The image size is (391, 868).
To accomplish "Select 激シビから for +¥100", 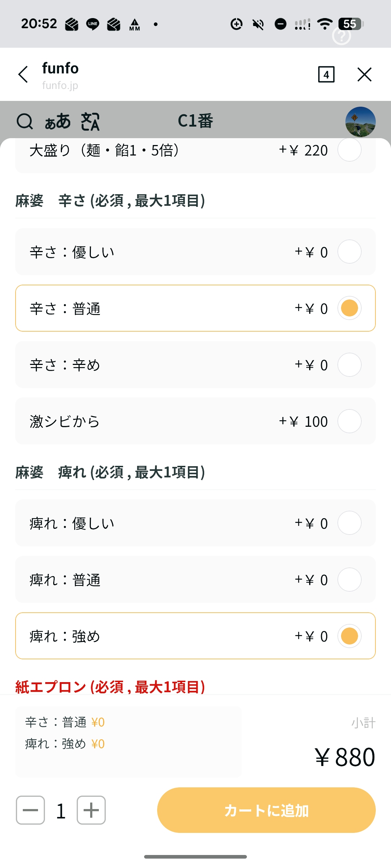I will [x=349, y=421].
